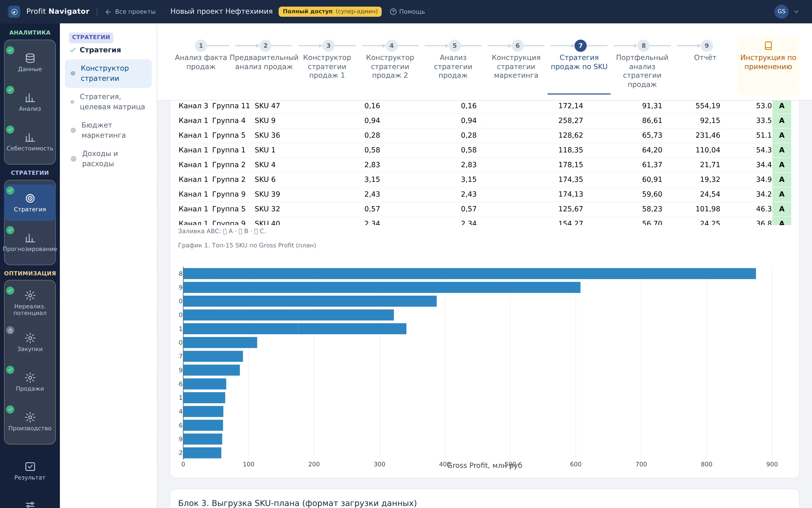Click the Стратегия heading with checkmark
This screenshot has width=812, height=508.
click(100, 50)
